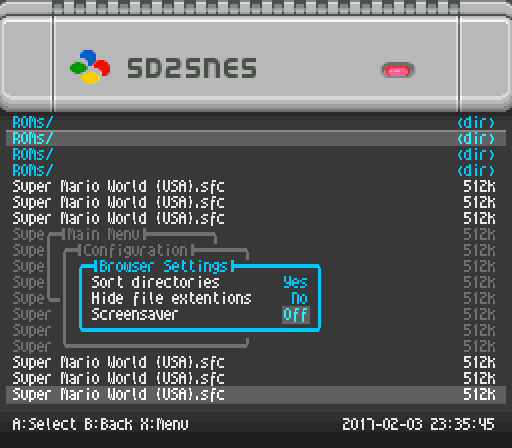512x448 pixels.
Task: Click the Sort directories label
Action: tap(155, 282)
